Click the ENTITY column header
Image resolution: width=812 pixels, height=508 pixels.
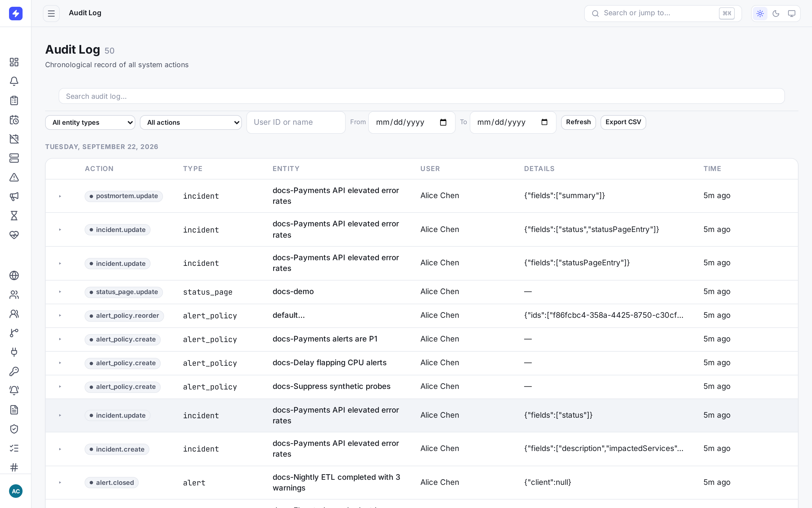point(286,169)
